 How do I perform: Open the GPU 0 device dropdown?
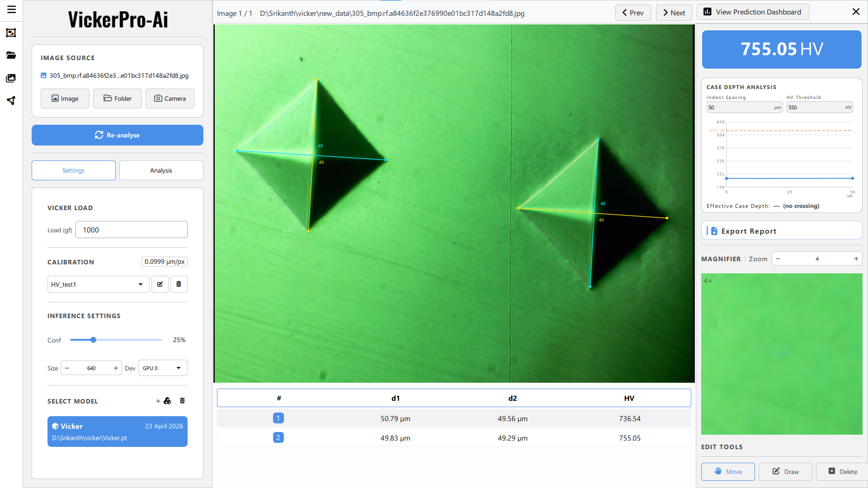tap(163, 368)
